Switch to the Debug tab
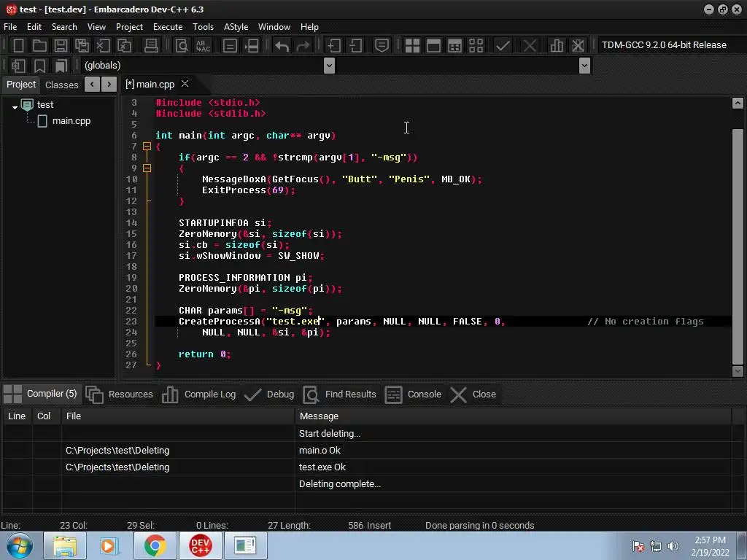Image resolution: width=747 pixels, height=560 pixels. (270, 394)
